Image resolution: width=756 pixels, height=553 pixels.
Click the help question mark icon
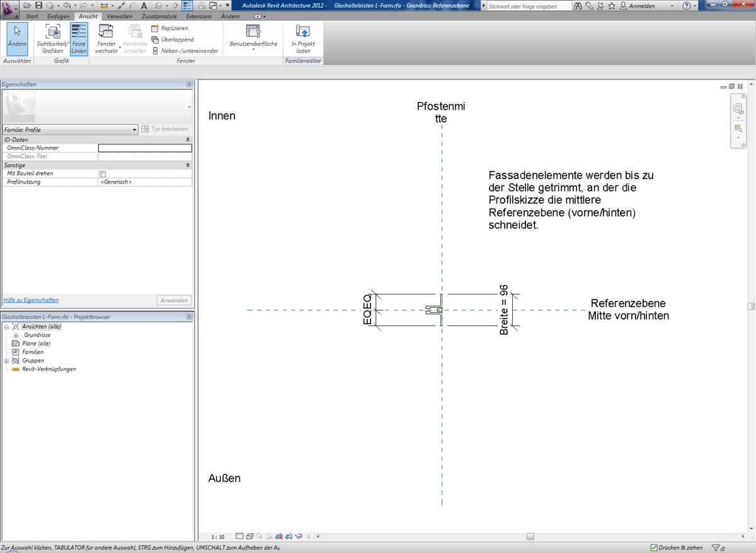coord(686,6)
